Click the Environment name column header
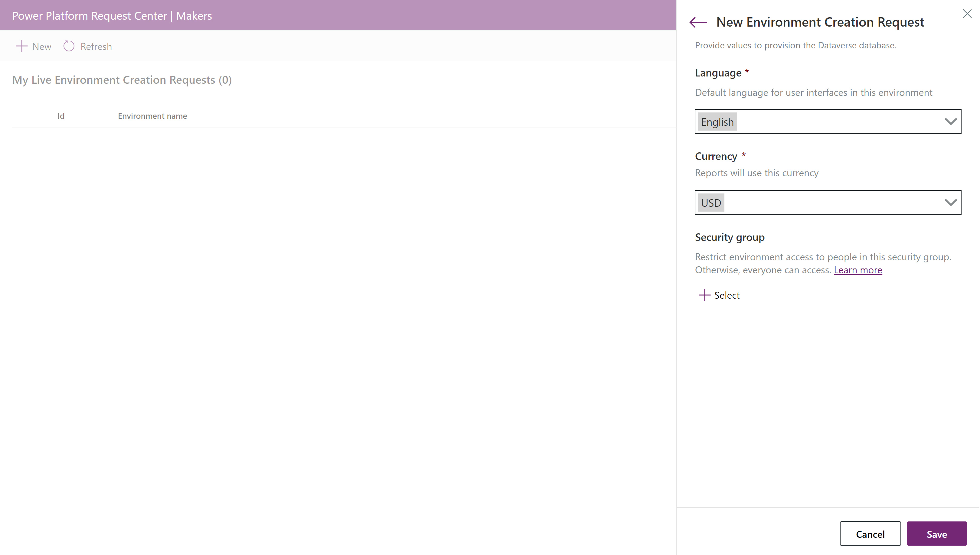Screen dimensions: 980x555 152,115
